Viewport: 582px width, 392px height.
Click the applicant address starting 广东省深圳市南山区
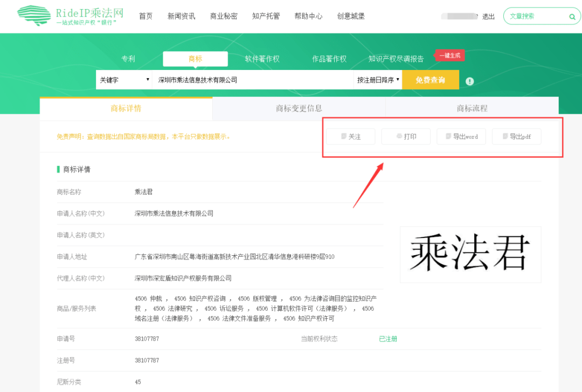tap(234, 257)
